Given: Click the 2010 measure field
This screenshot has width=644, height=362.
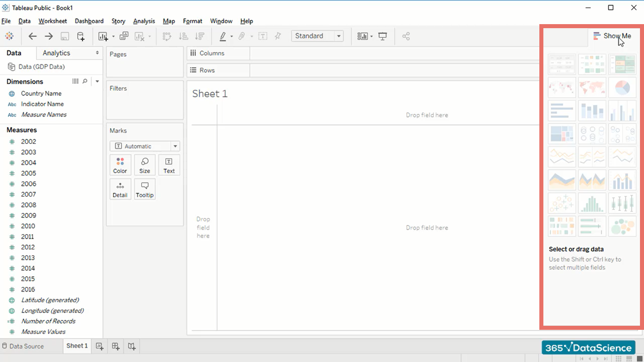Looking at the screenshot, I should (x=28, y=226).
